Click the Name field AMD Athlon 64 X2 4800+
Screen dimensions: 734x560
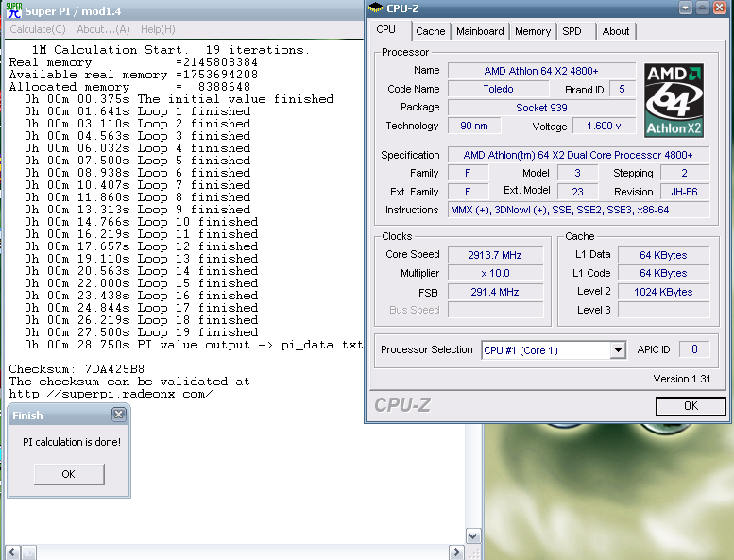tap(541, 71)
